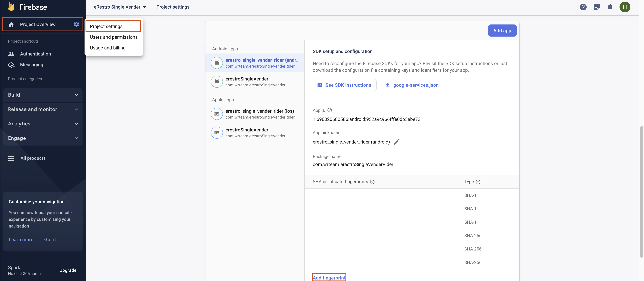644x281 pixels.
Task: Open the user account avatar H
Action: pyautogui.click(x=625, y=7)
